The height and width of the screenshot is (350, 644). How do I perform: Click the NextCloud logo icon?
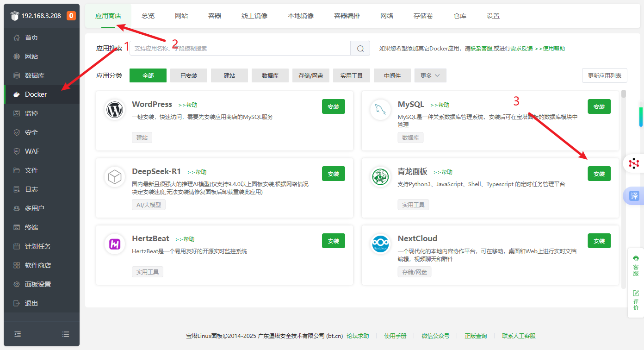point(380,244)
